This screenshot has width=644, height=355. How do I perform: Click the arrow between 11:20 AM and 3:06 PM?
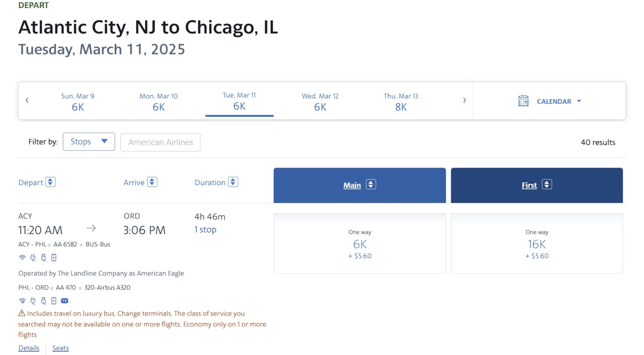[91, 228]
